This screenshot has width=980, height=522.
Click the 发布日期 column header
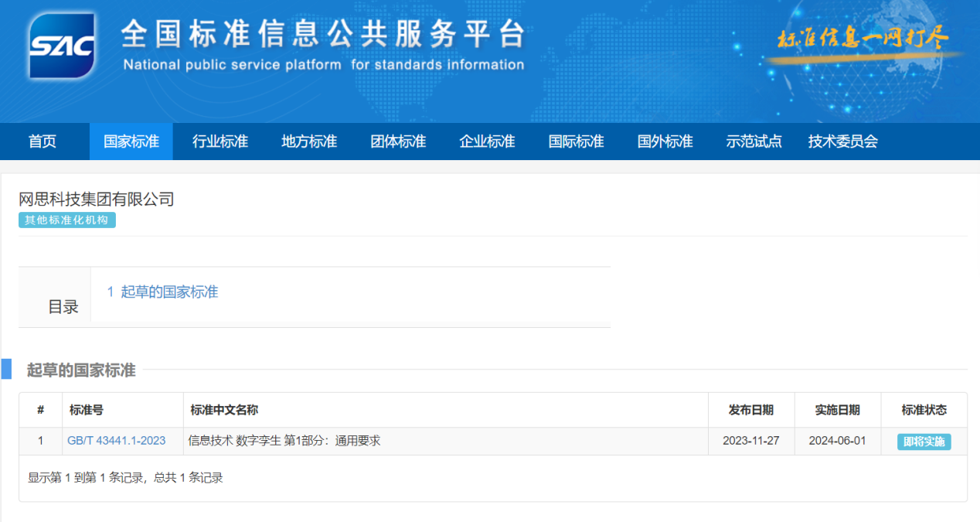pos(750,409)
